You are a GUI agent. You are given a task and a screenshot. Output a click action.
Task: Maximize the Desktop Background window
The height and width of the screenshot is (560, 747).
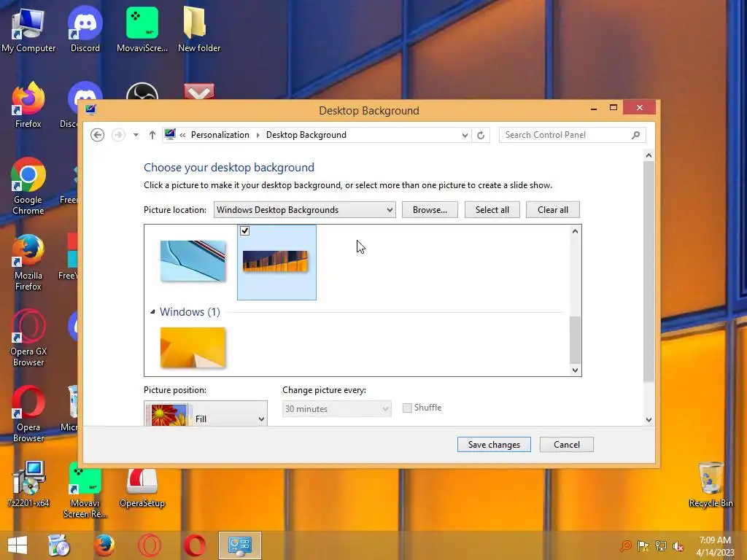pyautogui.click(x=614, y=108)
